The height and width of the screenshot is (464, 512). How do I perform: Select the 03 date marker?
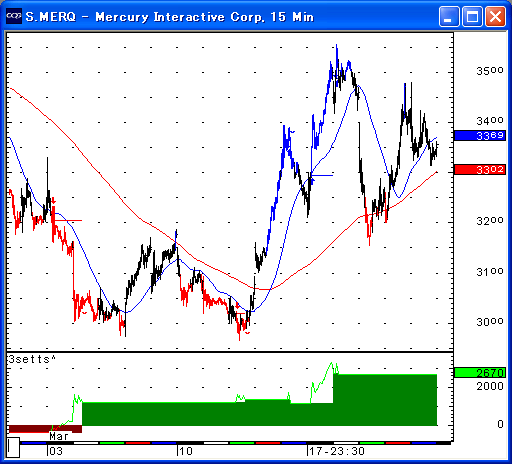pos(56,451)
